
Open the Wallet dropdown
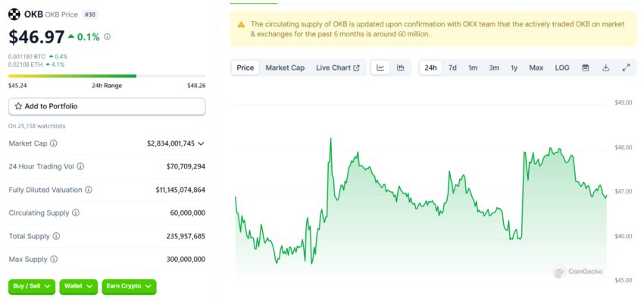click(79, 286)
